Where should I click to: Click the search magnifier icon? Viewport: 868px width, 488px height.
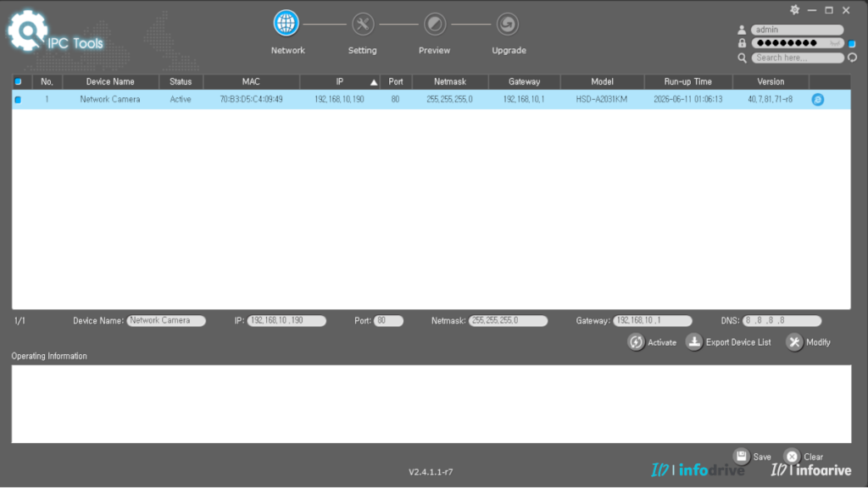point(742,58)
